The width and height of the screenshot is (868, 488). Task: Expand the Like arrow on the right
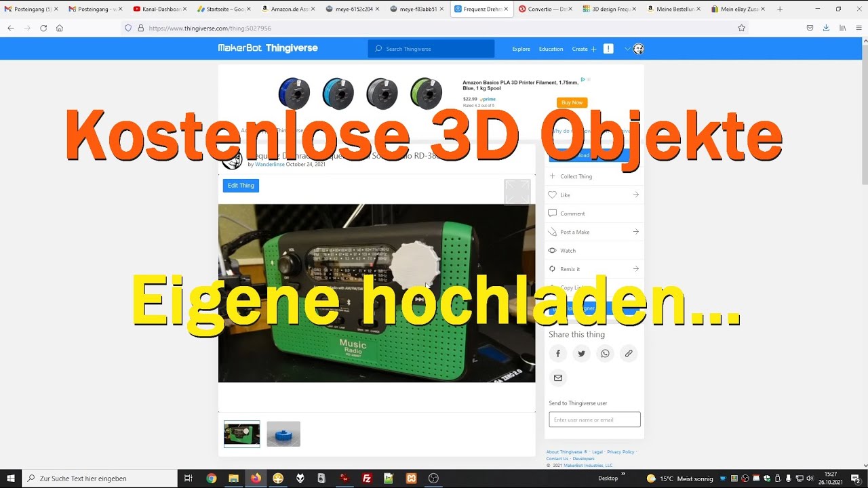point(636,195)
